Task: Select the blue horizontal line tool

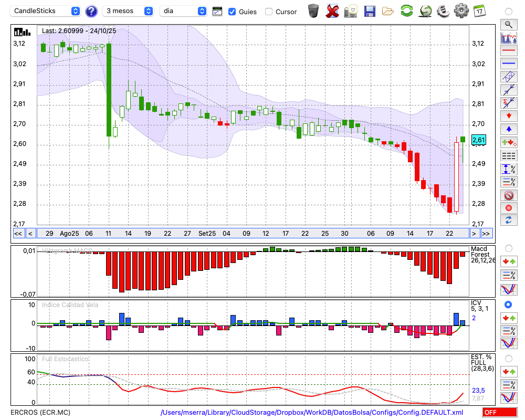Action: (x=508, y=64)
